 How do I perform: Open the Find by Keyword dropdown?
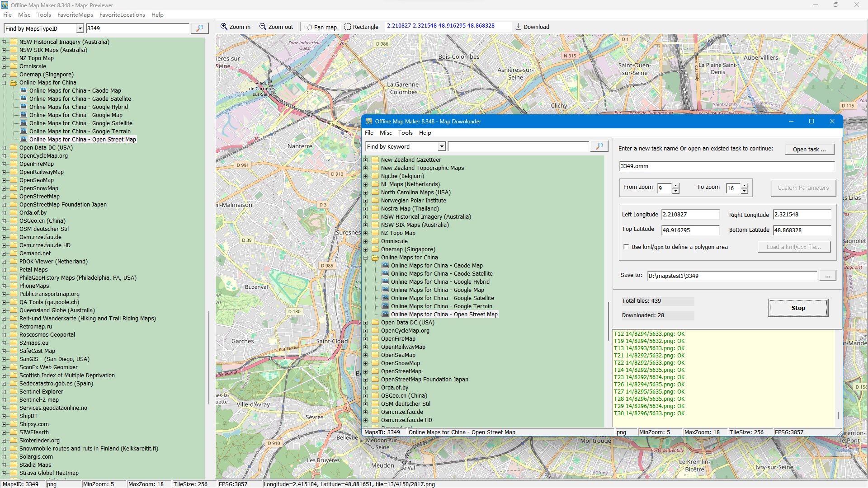[x=442, y=146]
